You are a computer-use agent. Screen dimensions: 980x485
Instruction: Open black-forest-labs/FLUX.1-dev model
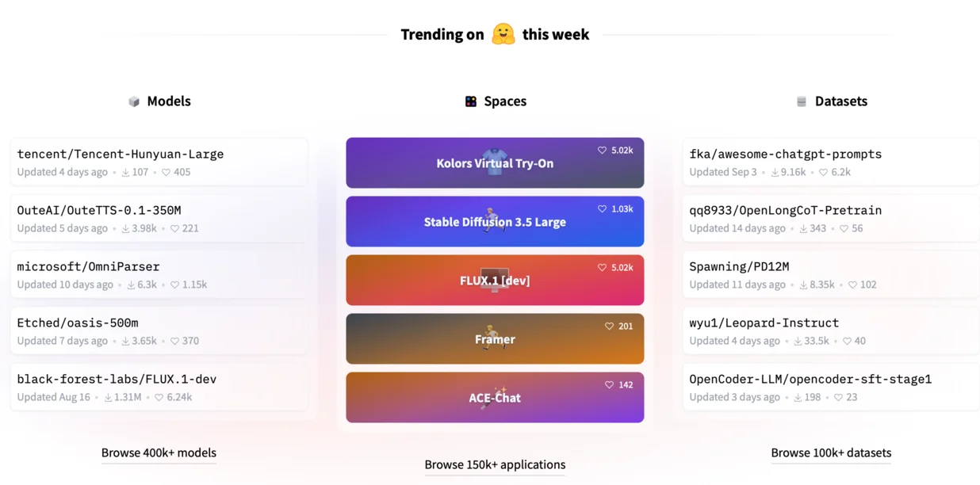click(117, 380)
